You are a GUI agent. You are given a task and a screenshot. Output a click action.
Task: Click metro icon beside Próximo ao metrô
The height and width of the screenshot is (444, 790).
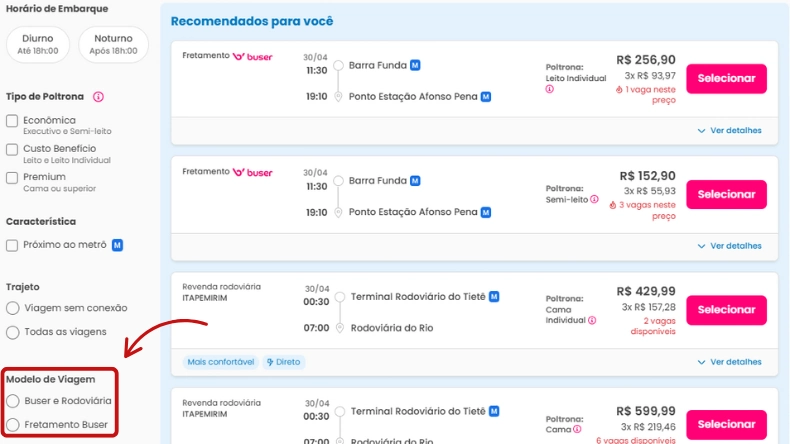[x=117, y=245]
